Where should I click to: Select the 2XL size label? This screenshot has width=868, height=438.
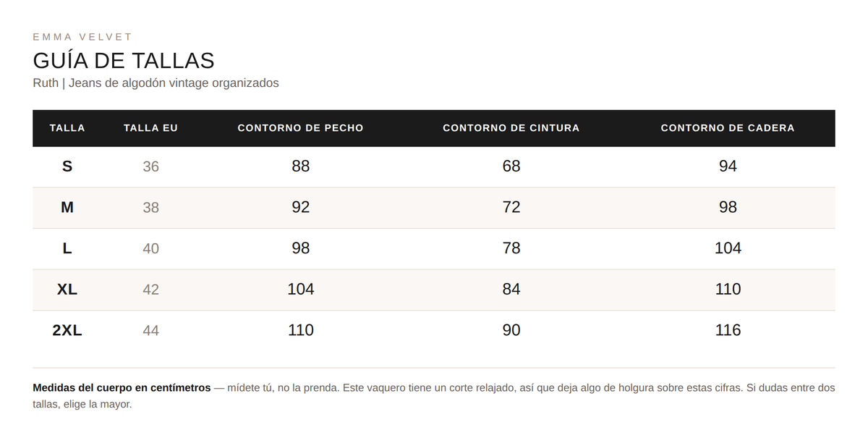tap(67, 331)
